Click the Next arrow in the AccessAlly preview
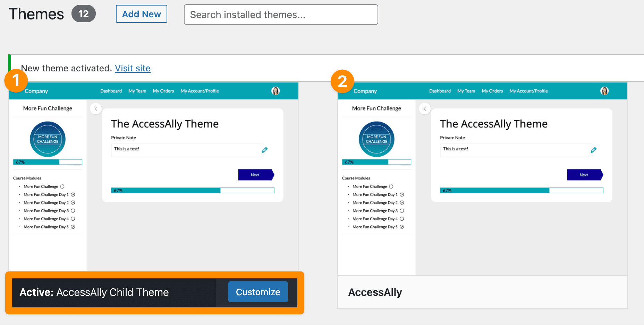Image resolution: width=644 pixels, height=325 pixels. click(x=585, y=175)
